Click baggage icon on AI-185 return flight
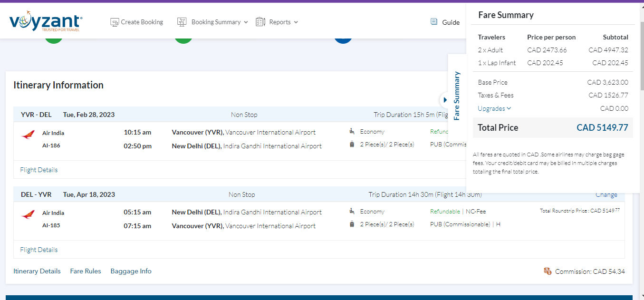644x300 pixels. point(352,224)
